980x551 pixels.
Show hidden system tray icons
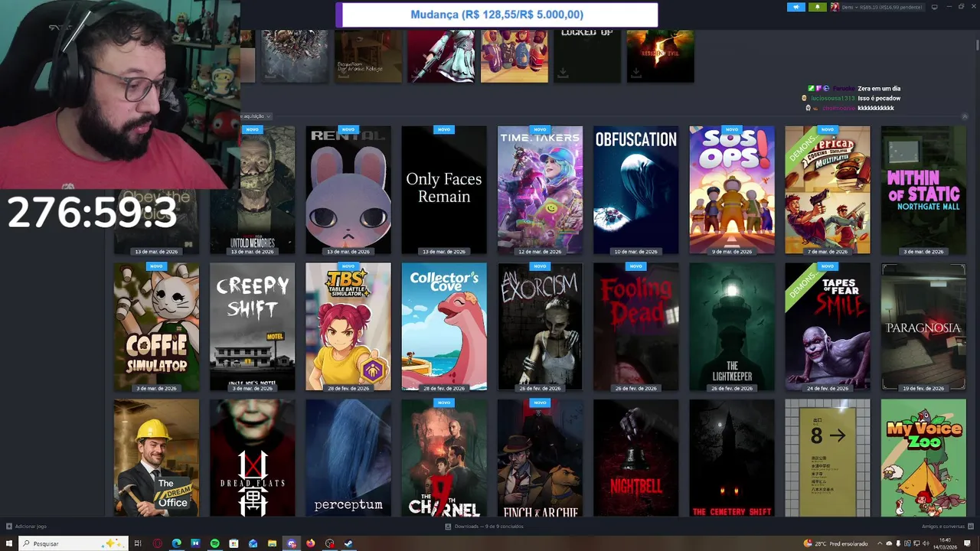click(x=879, y=543)
